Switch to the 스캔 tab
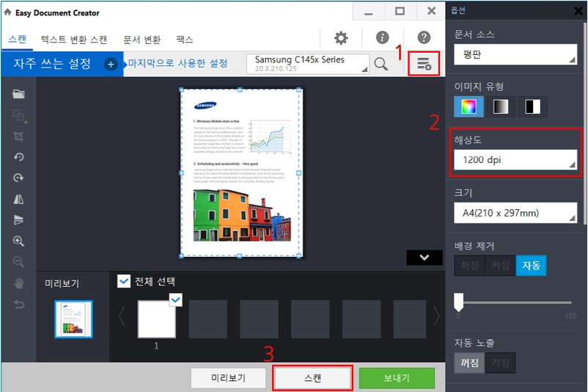 pos(18,39)
